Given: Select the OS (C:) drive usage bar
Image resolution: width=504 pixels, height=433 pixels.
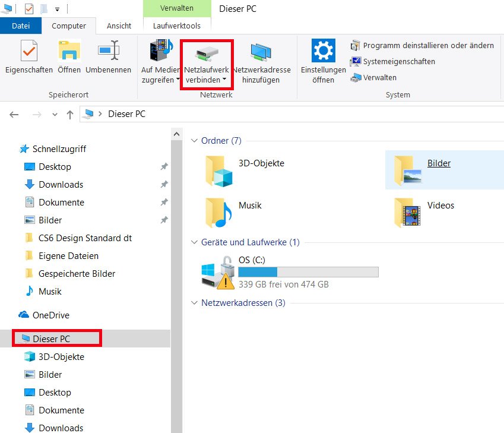Looking at the screenshot, I should 308,272.
